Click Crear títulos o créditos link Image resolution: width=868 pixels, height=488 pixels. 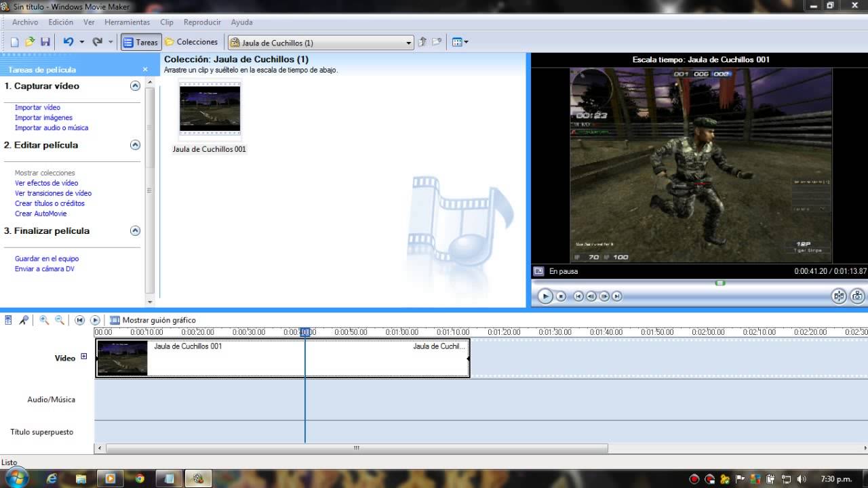click(x=50, y=203)
